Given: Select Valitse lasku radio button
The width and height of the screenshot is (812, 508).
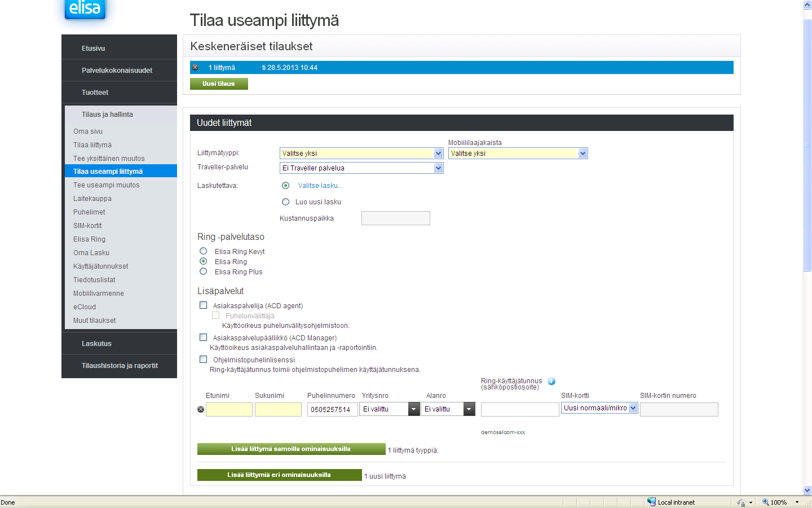Looking at the screenshot, I should (x=286, y=185).
